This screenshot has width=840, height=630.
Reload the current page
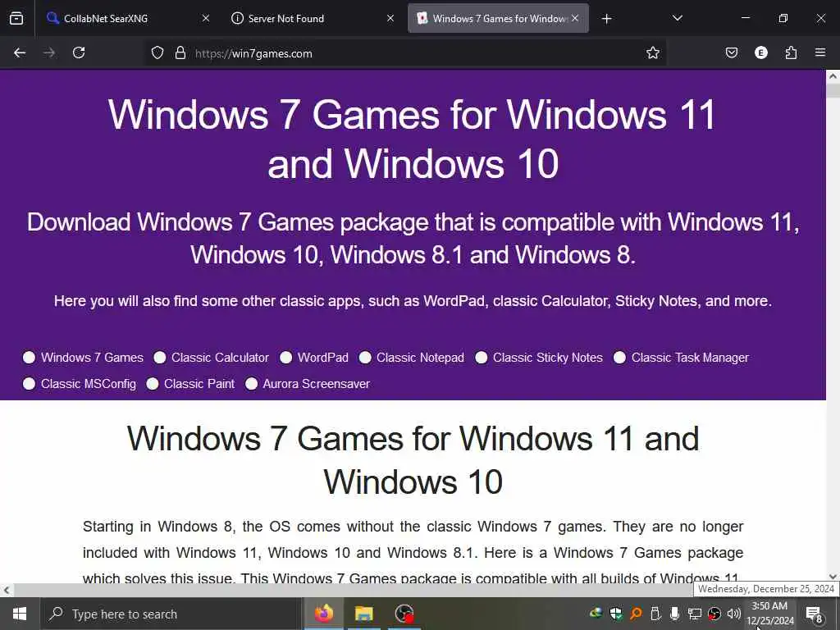[x=79, y=53]
